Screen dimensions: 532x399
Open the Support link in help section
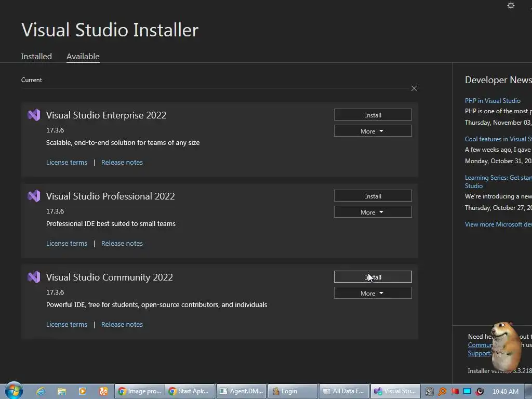pos(479,353)
